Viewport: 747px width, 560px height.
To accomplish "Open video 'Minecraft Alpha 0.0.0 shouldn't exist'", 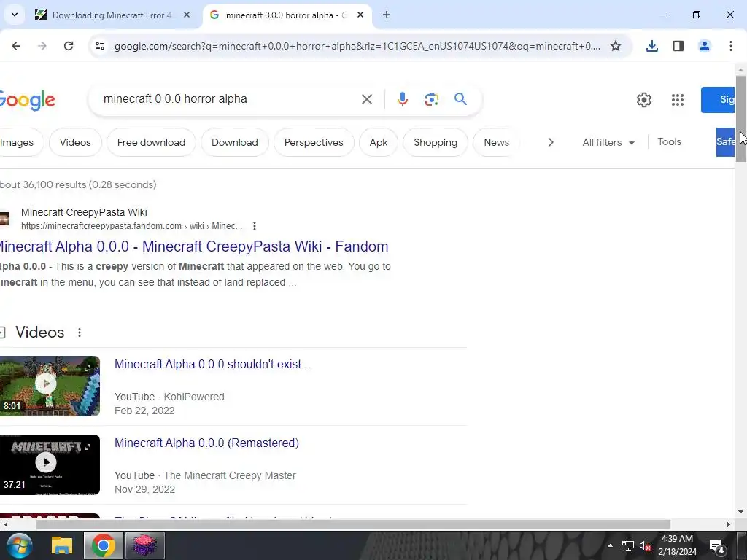I will (x=212, y=365).
